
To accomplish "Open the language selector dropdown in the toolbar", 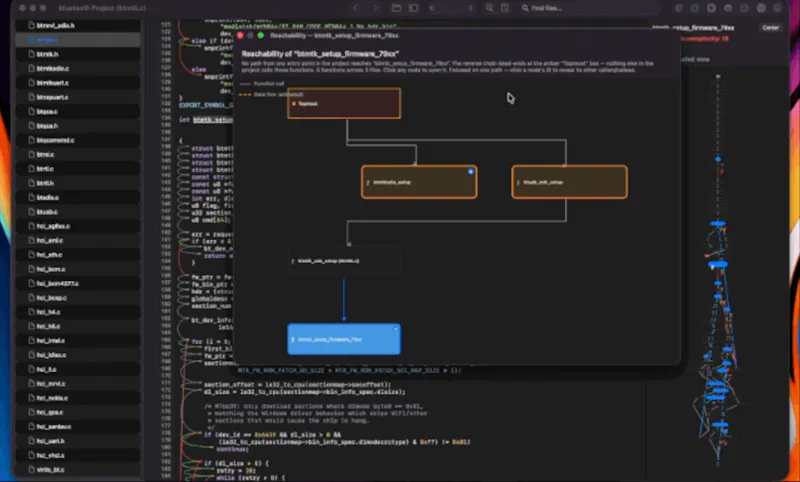I will point(452,8).
